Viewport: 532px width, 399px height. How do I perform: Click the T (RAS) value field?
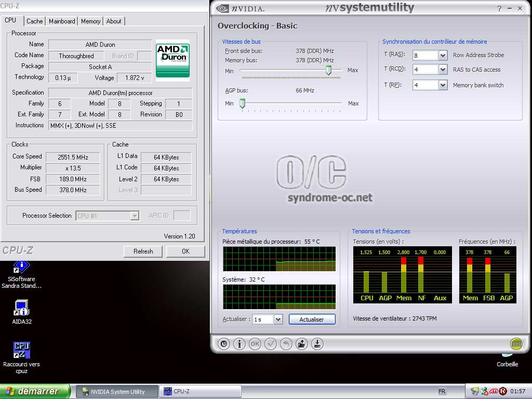point(426,55)
